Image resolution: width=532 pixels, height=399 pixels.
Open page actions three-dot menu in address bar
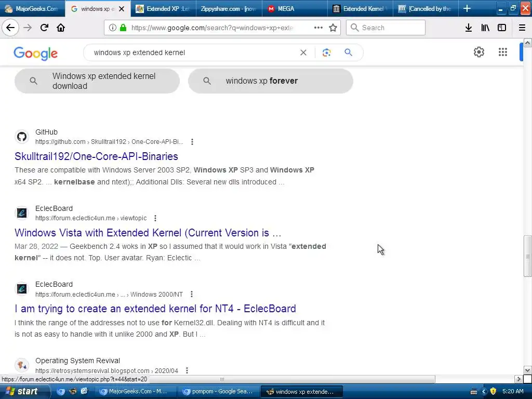point(318,28)
